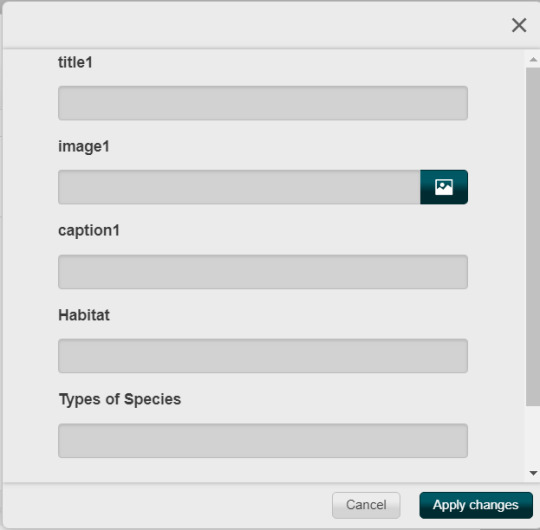Focus the Habitat text field
The height and width of the screenshot is (530, 540).
[x=263, y=356]
